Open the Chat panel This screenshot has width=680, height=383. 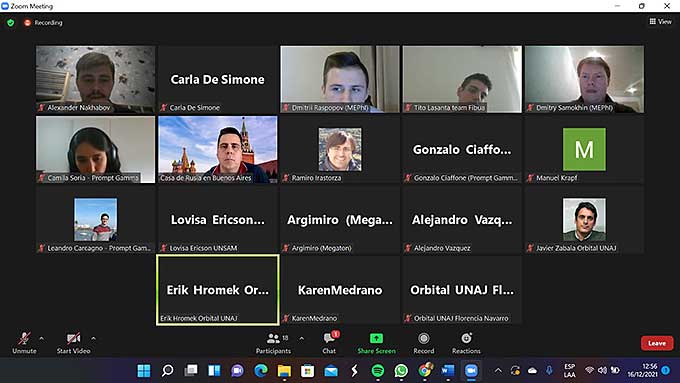(x=329, y=343)
